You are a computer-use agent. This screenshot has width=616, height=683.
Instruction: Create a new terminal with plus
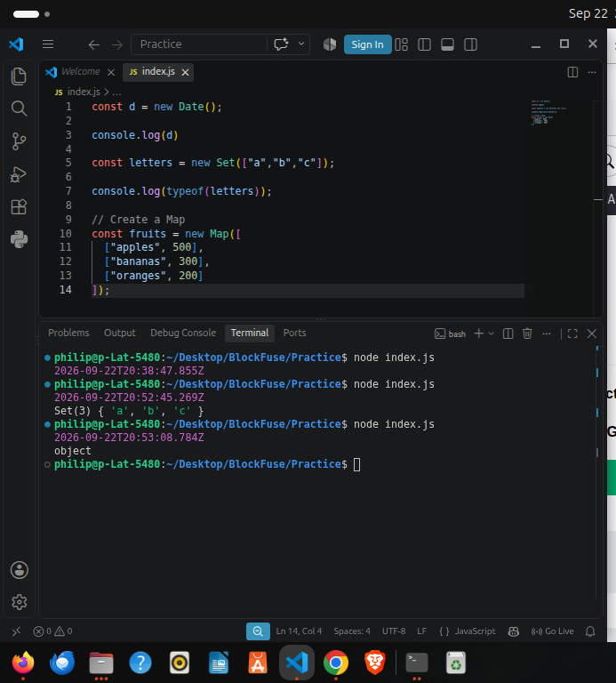tap(479, 333)
